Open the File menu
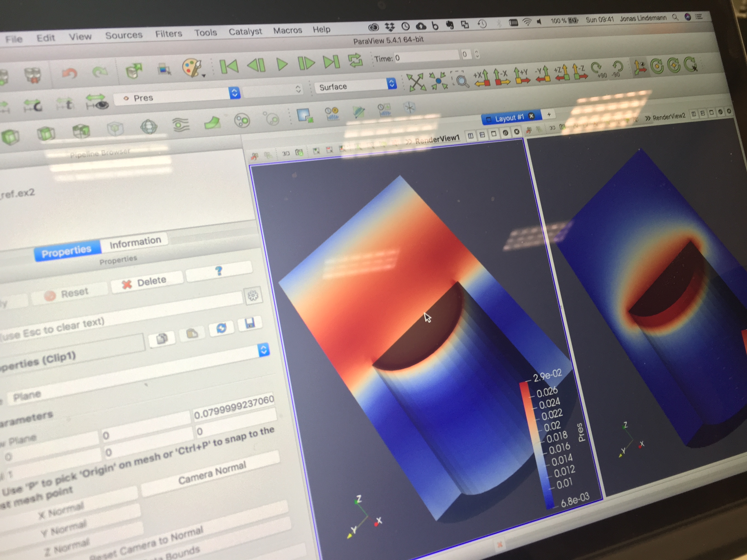 14,39
